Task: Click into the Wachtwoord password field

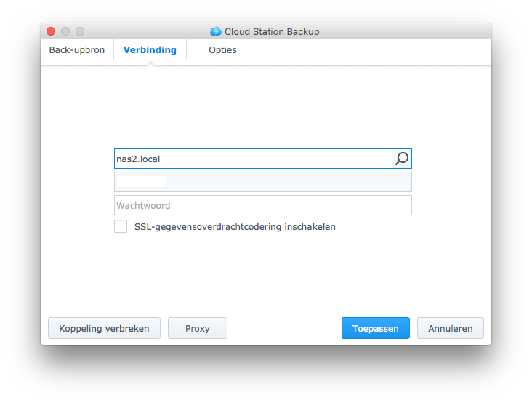Action: 262,205
